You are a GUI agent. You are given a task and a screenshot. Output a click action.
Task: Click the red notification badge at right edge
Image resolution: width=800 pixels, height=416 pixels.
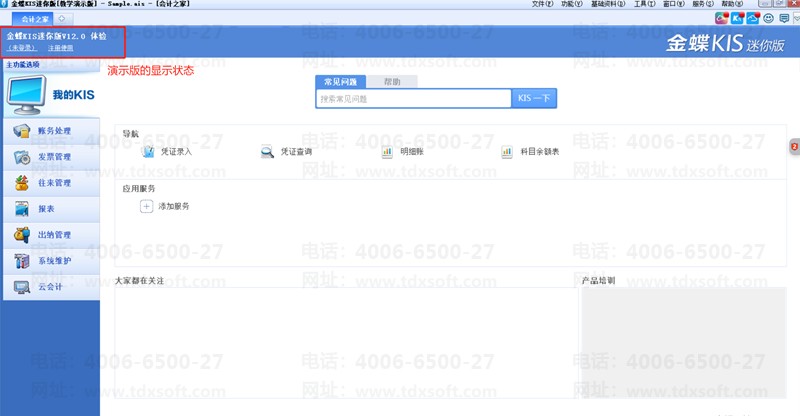pyautogui.click(x=794, y=146)
